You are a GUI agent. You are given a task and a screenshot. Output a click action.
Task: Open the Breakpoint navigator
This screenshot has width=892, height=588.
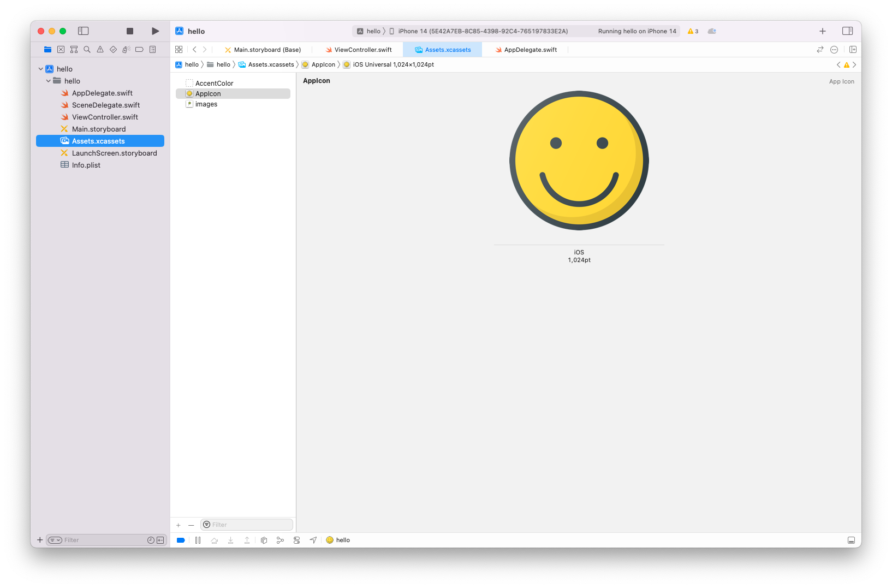point(139,50)
